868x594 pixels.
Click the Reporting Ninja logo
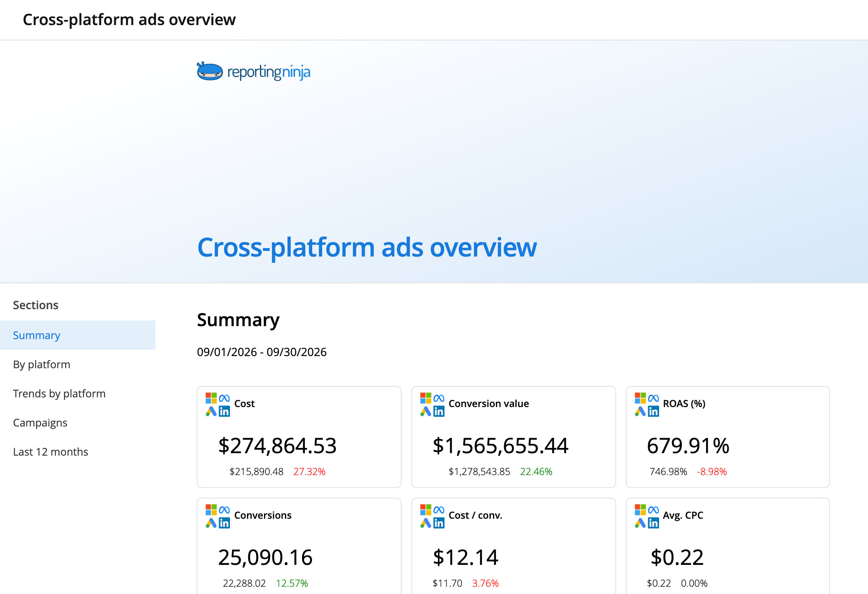pos(253,72)
